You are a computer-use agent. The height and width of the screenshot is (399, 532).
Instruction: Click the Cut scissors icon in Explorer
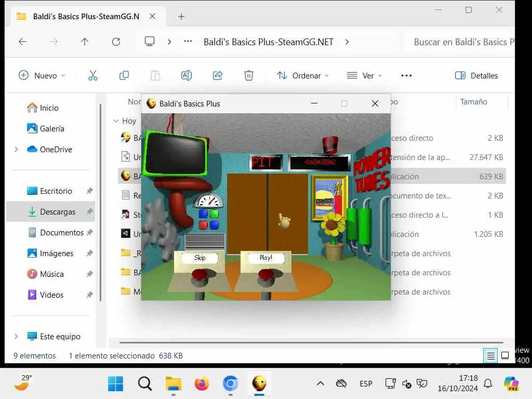(x=92, y=75)
